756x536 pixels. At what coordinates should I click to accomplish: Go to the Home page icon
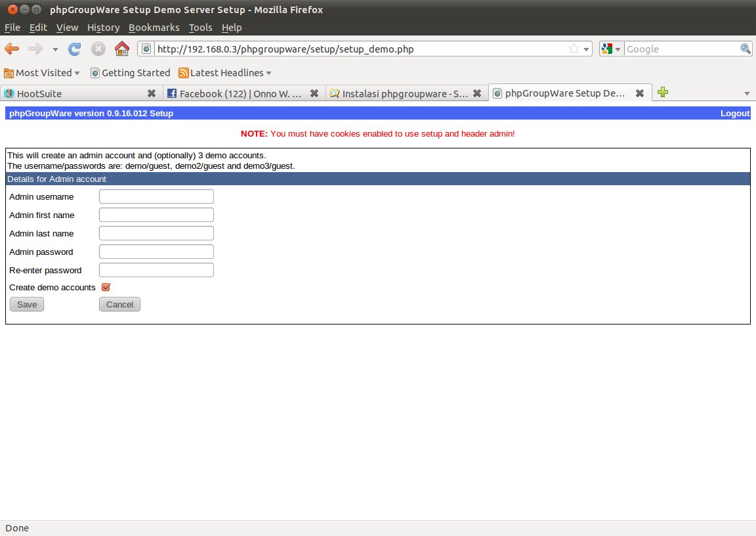click(122, 48)
